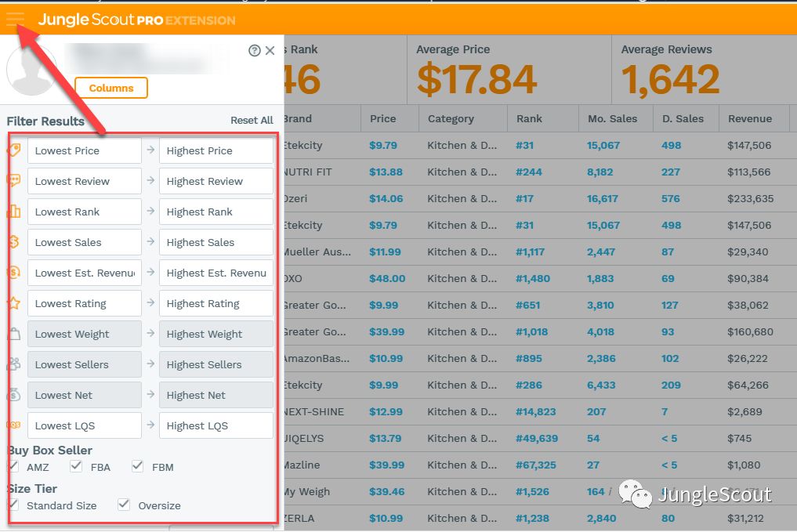The image size is (797, 532).
Task: Toggle the AMZ checkbox
Action: pos(13,466)
